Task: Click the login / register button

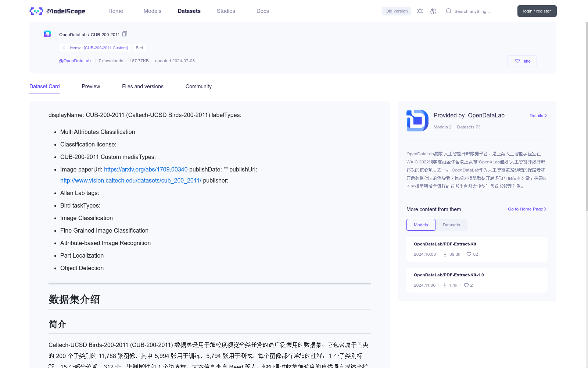Action: (x=537, y=11)
